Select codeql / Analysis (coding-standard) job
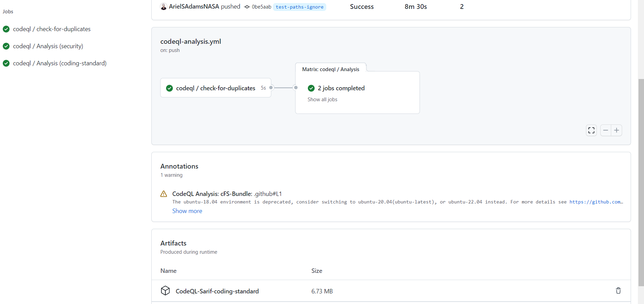 59,63
